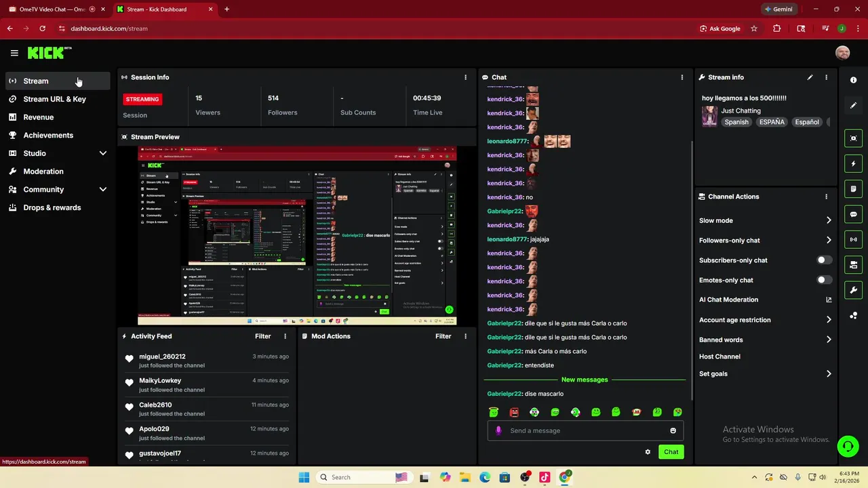Switch to the OmeTV Video Chat browser tab
The width and height of the screenshot is (868, 488).
(57, 9)
